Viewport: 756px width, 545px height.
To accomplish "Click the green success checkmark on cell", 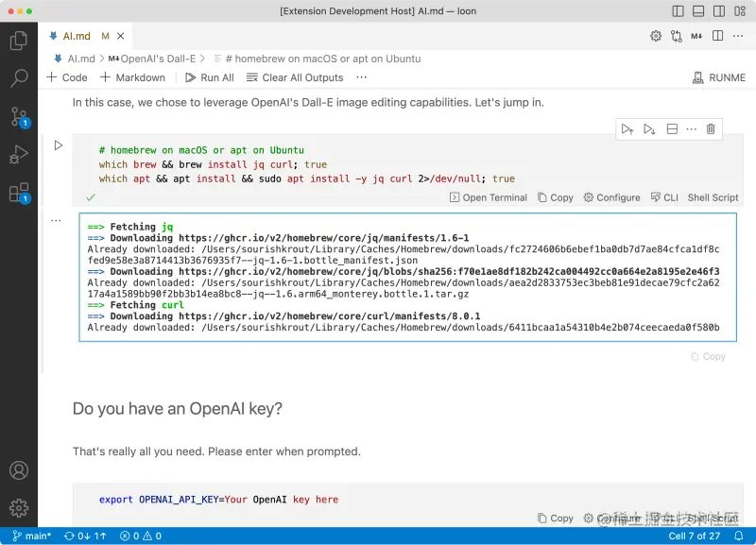I will 91,197.
